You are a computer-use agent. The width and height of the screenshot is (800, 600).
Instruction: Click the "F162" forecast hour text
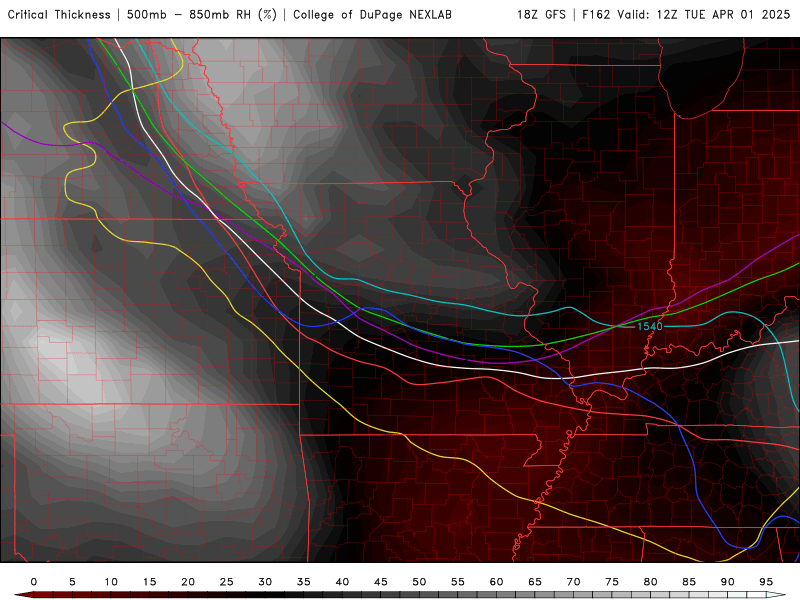pos(596,15)
